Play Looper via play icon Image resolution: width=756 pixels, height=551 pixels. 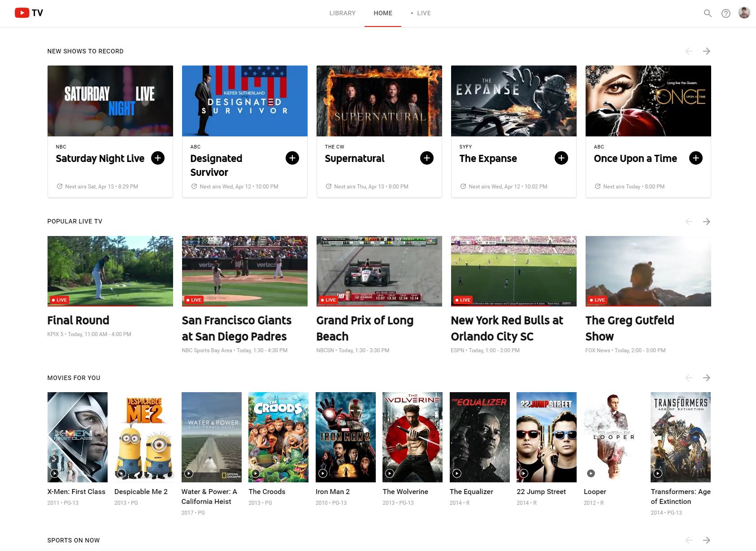(x=591, y=473)
